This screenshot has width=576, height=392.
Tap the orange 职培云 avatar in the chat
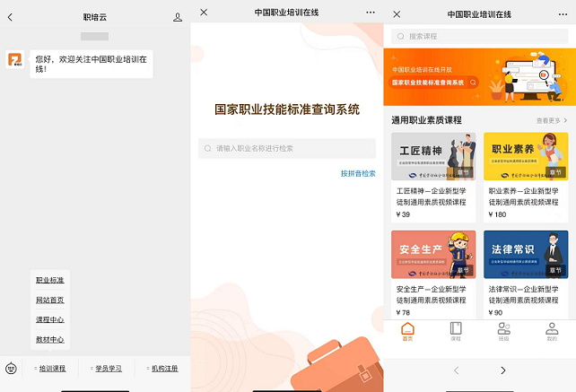(15, 59)
